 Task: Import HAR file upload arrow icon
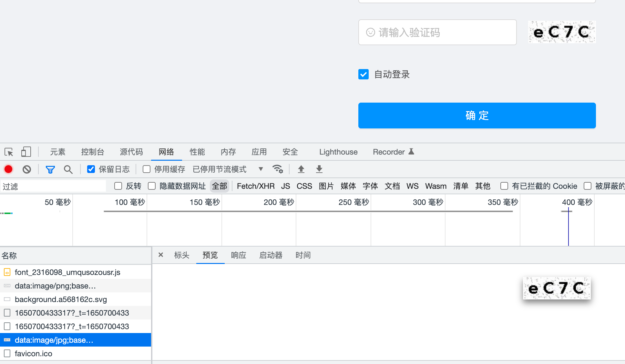coord(301,169)
